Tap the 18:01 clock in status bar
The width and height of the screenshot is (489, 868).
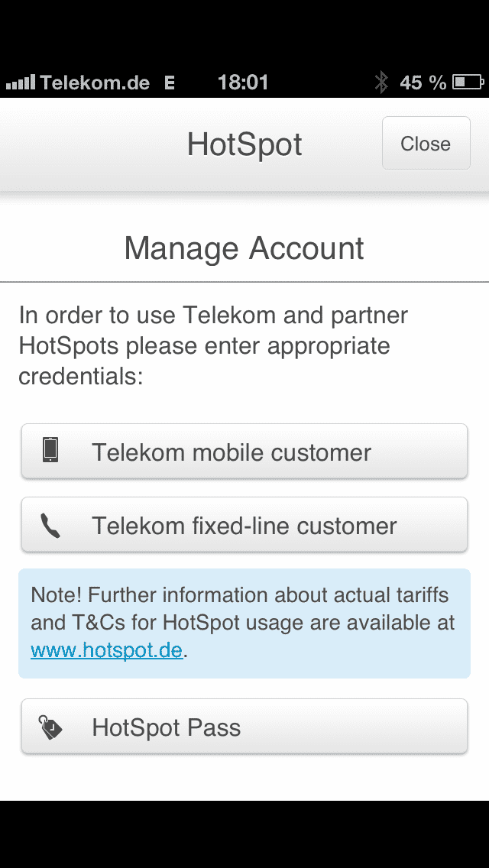(x=243, y=83)
